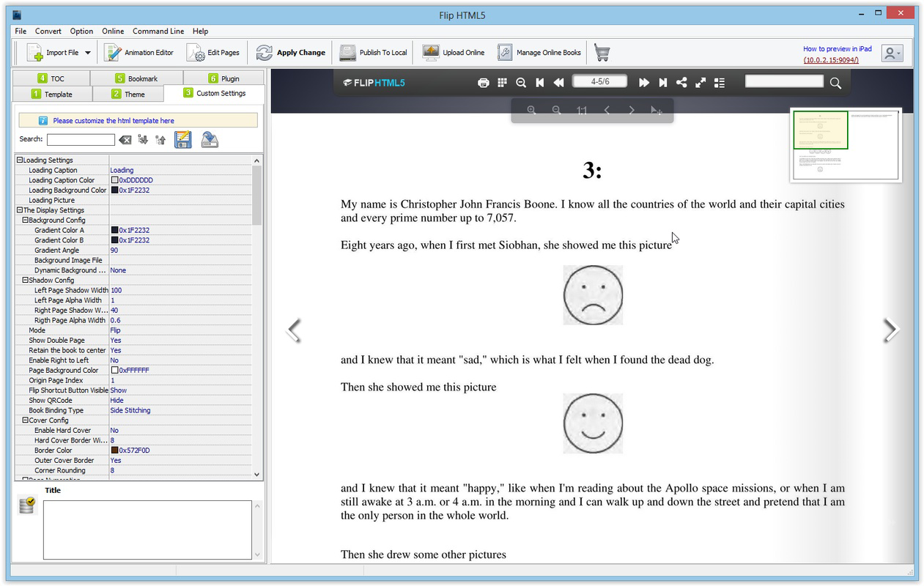Toggle fullscreen expand icon
924x586 pixels.
coord(701,83)
